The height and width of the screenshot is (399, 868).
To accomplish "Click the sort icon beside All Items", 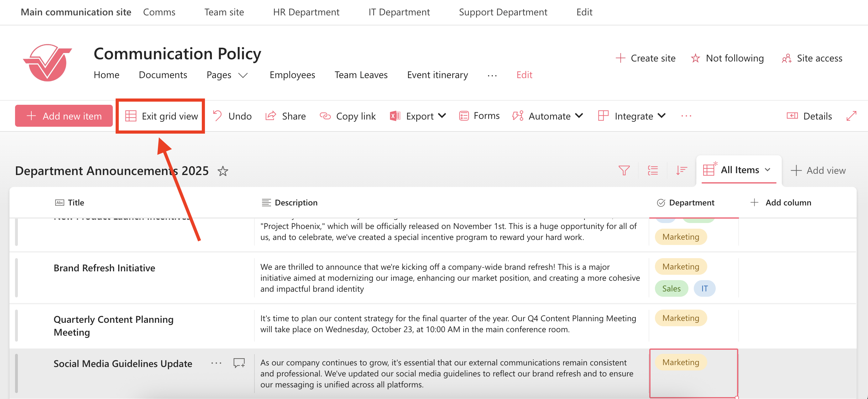I will (681, 170).
